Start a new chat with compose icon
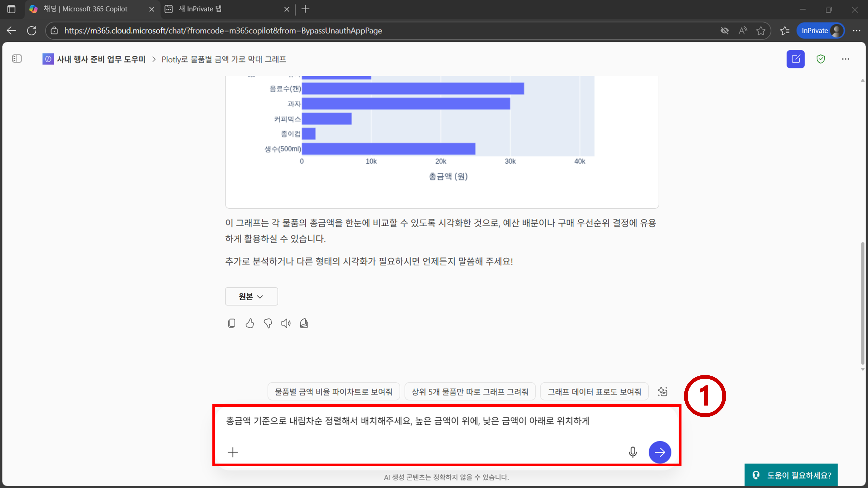The image size is (868, 488). (795, 59)
